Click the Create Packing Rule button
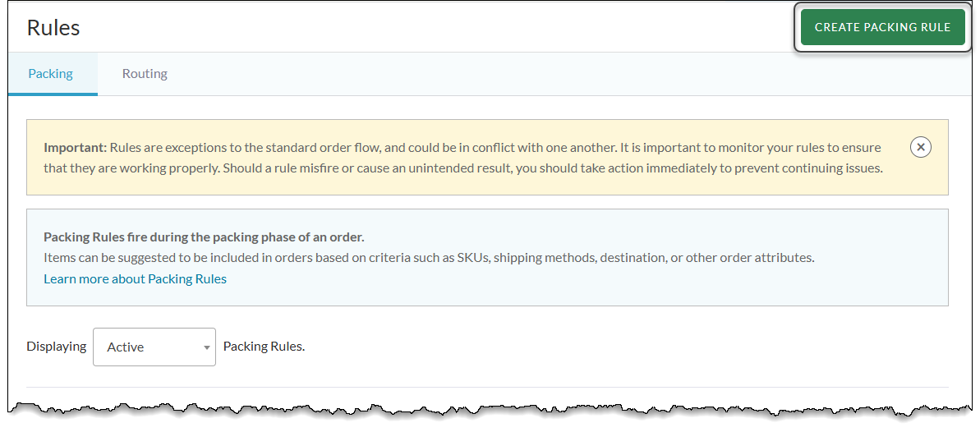980x432 pixels. (x=882, y=27)
